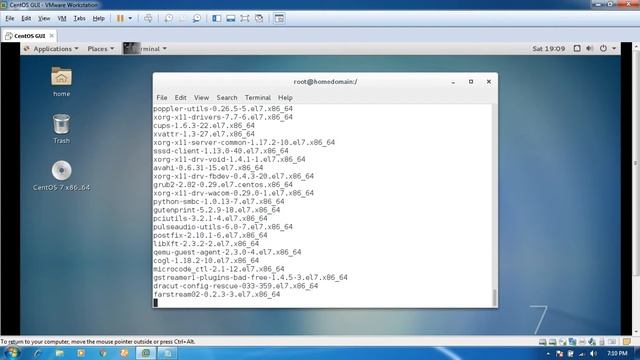Maximize the root@homedomain terminal window
Screen dimensions: 640x360
tap(471, 82)
